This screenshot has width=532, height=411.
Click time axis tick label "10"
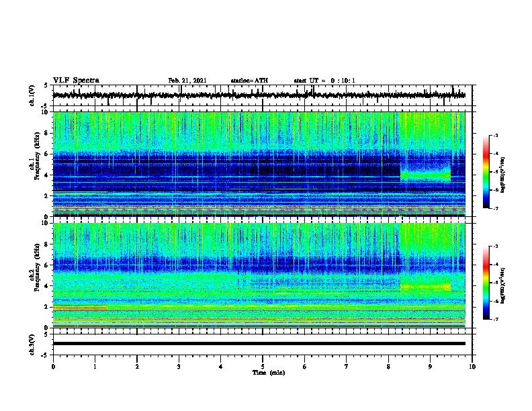(x=472, y=367)
